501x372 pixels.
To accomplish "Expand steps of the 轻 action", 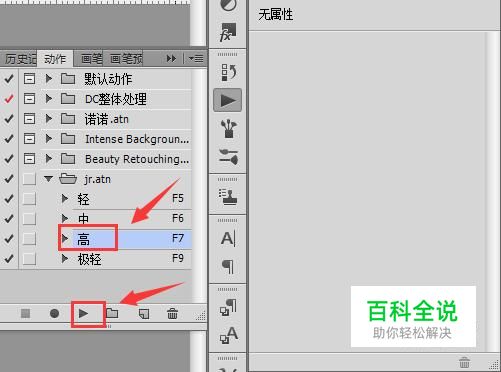I will 65,199.
